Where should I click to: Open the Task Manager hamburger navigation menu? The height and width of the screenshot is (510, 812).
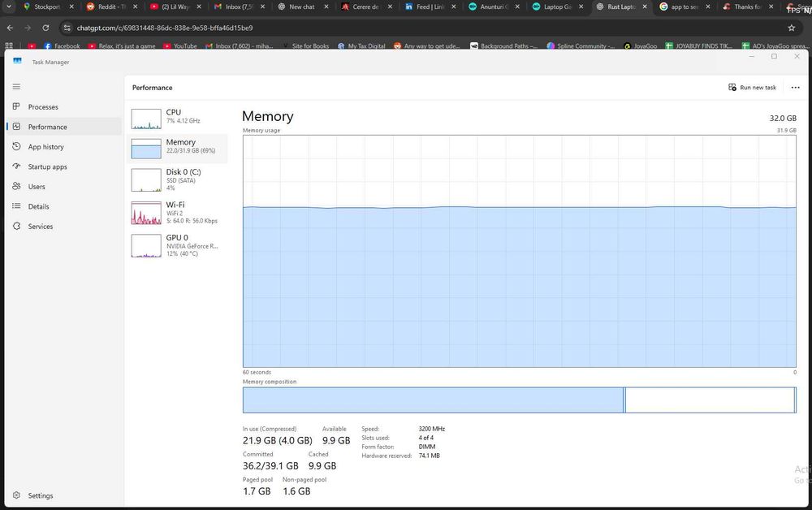pos(16,86)
